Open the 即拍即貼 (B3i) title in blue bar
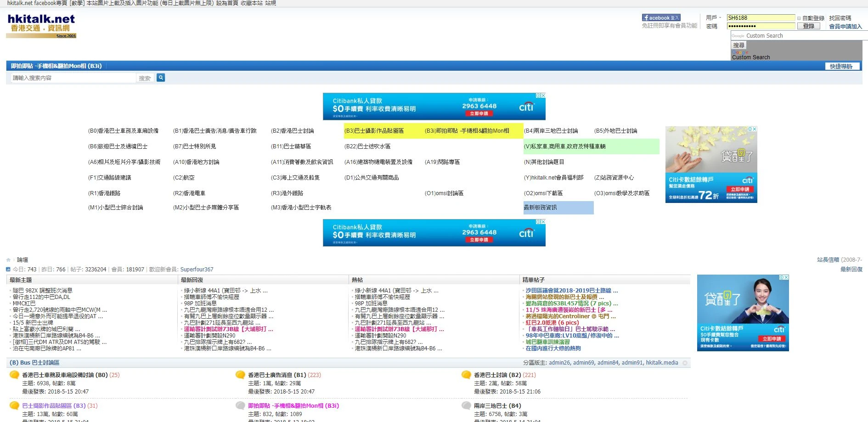 coord(56,66)
